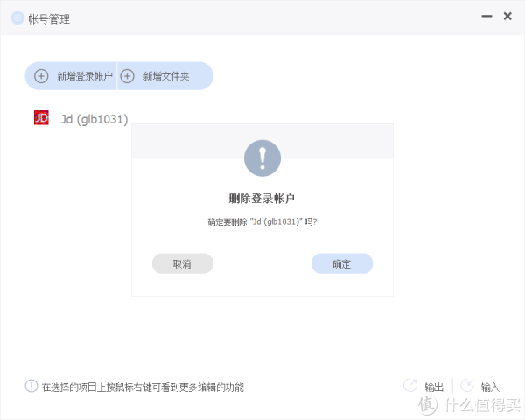Click 新增文件夹 add folder button
The height and width of the screenshot is (420, 525).
[x=165, y=76]
